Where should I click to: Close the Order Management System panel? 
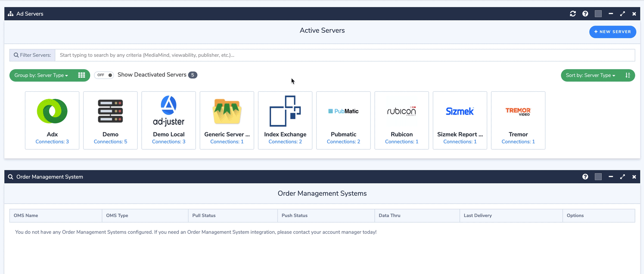pos(634,177)
